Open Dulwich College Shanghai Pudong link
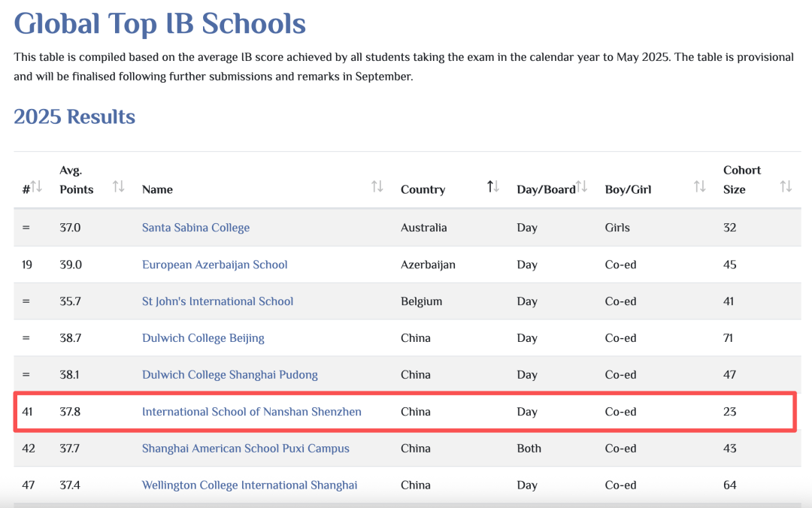The width and height of the screenshot is (812, 508). 229,375
